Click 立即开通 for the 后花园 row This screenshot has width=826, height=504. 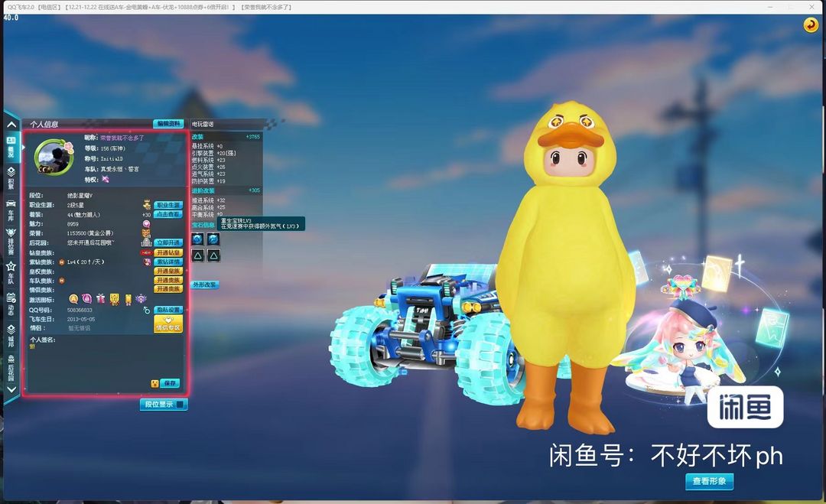168,242
